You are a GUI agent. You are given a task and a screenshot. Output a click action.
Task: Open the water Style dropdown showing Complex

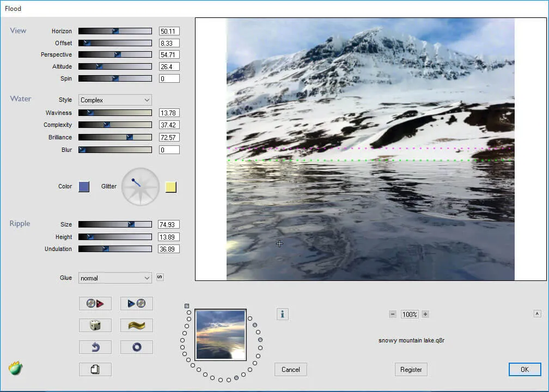tap(114, 100)
